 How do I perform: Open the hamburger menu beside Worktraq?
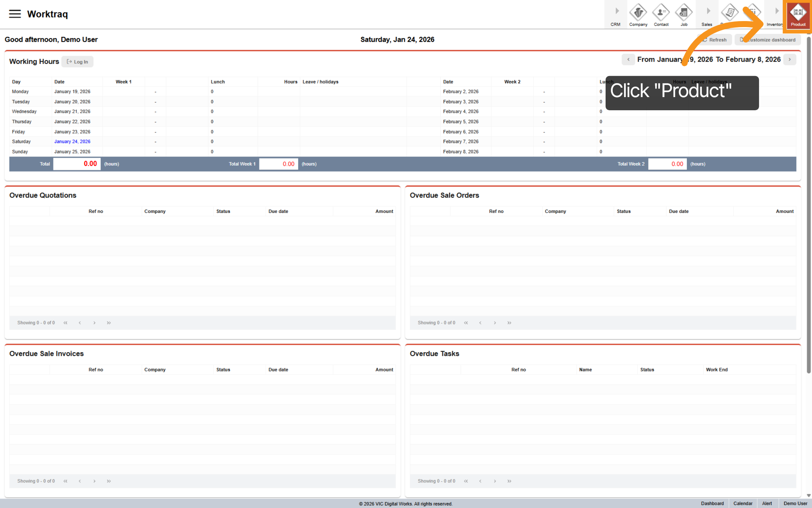15,14
